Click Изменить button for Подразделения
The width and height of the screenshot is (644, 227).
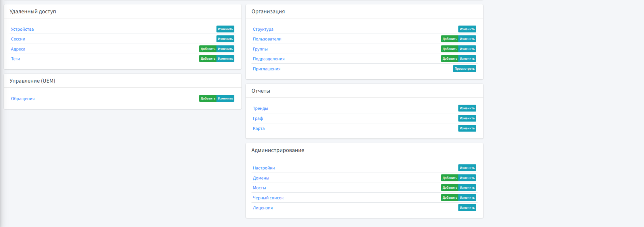click(467, 58)
